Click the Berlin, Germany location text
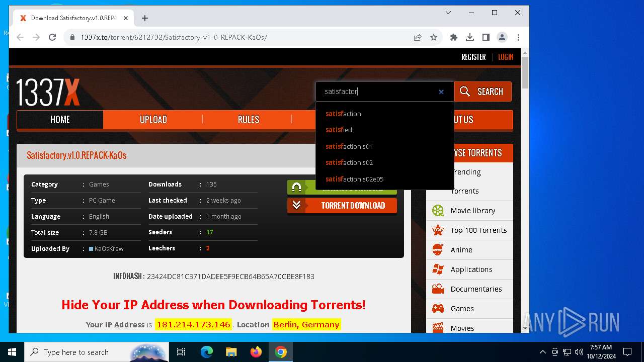Image resolution: width=644 pixels, height=362 pixels. click(306, 325)
